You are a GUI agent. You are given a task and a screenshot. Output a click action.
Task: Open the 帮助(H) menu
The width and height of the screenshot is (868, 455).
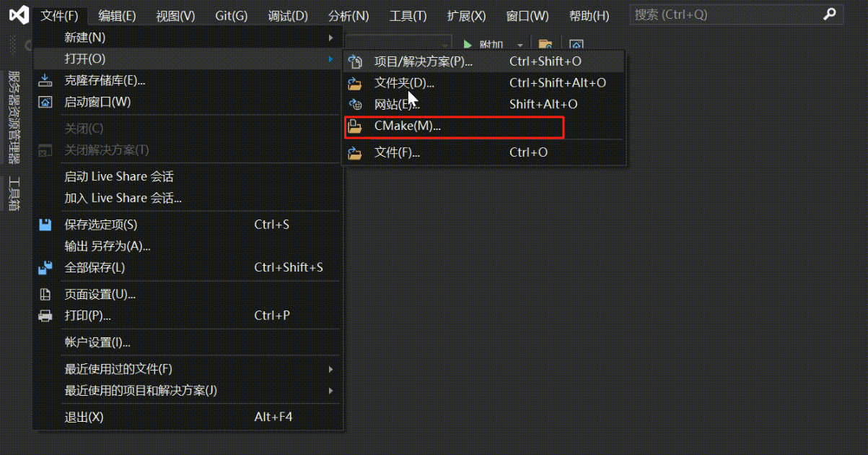click(x=589, y=16)
